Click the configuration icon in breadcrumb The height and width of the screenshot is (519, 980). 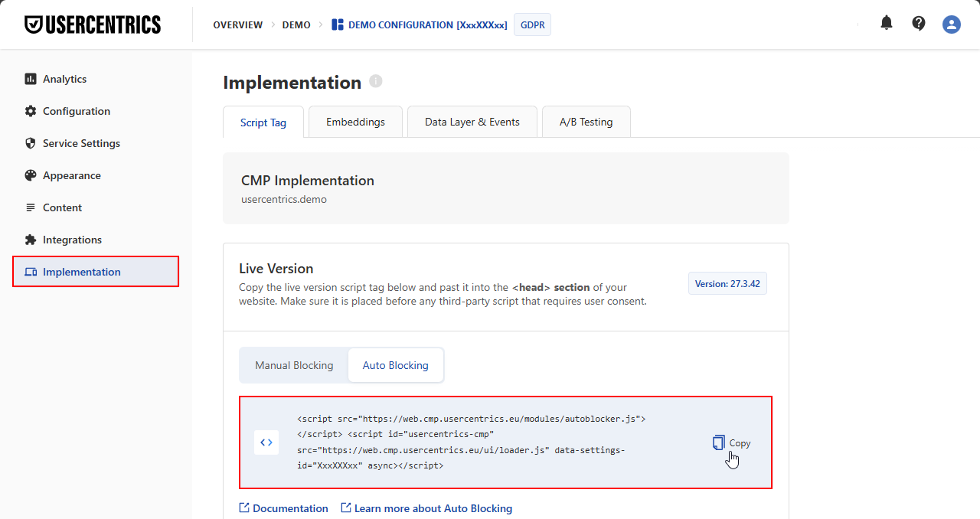pyautogui.click(x=338, y=24)
